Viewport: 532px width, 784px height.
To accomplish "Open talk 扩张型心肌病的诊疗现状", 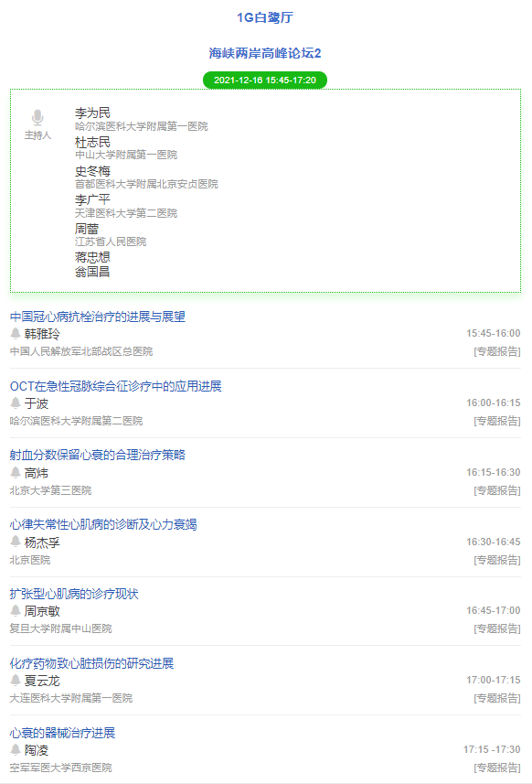I will coord(74,594).
